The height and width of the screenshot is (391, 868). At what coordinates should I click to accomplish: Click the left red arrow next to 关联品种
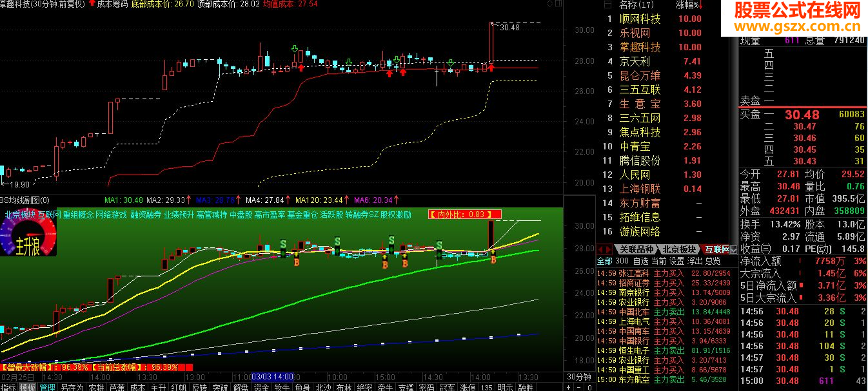(601, 249)
